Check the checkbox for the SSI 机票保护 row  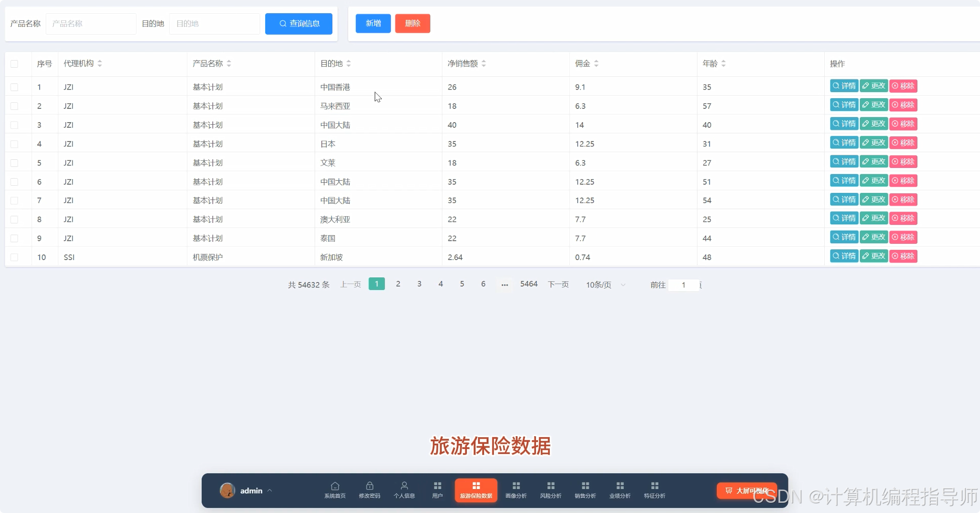click(x=14, y=258)
